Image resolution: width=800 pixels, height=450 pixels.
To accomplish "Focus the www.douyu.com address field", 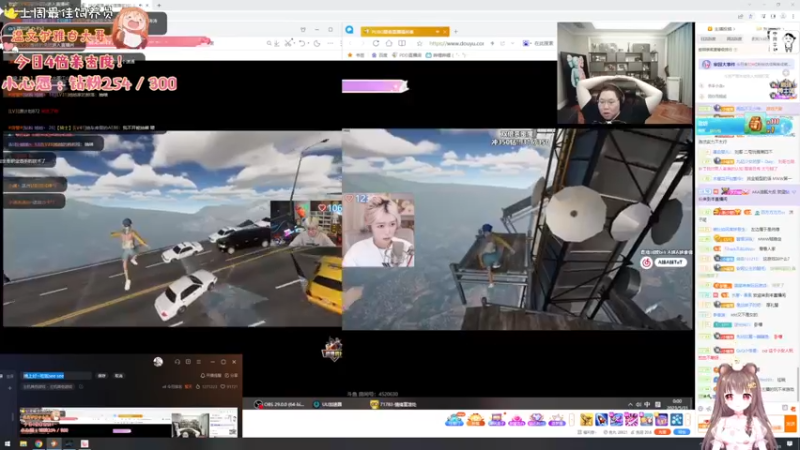I will [457, 43].
